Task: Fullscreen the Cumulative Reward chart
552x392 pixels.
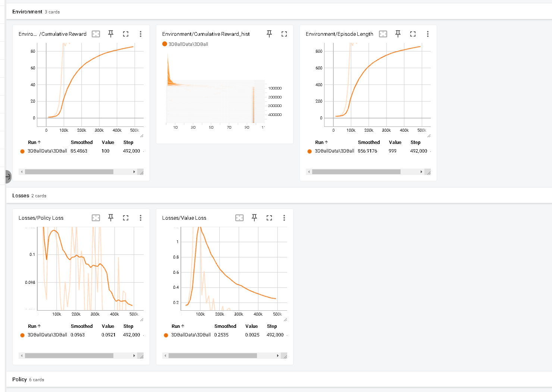Action: tap(126, 34)
